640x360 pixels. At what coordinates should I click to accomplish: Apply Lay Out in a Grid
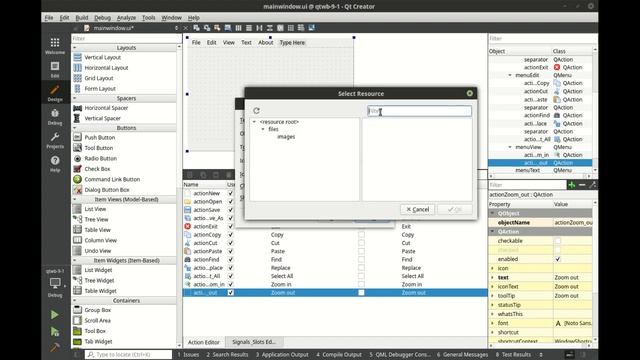pyautogui.click(x=291, y=28)
